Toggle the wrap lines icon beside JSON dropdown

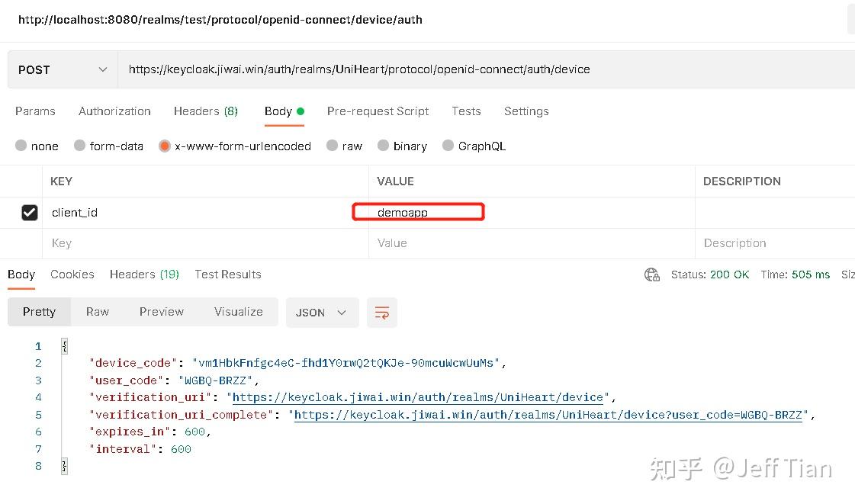[381, 312]
